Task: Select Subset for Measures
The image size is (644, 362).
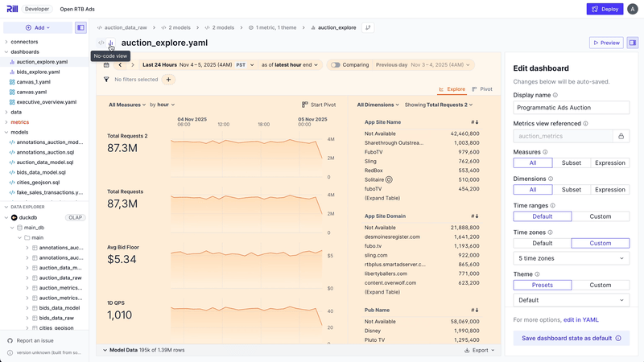Action: tap(571, 162)
